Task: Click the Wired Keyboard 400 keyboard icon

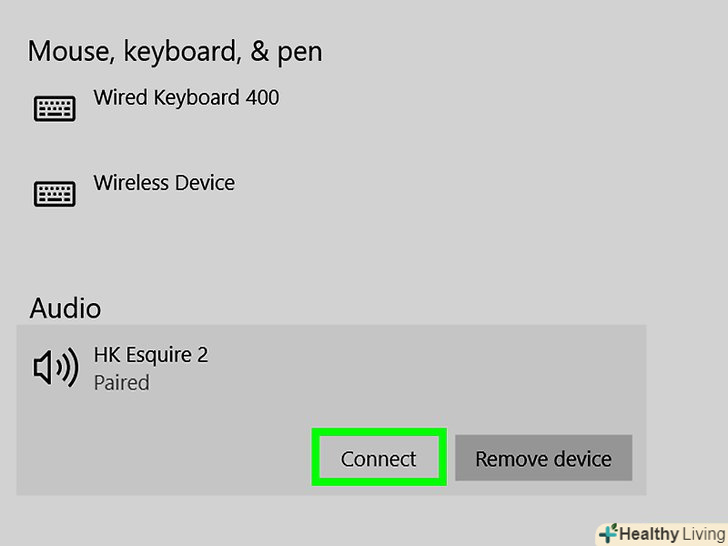Action: (x=55, y=109)
